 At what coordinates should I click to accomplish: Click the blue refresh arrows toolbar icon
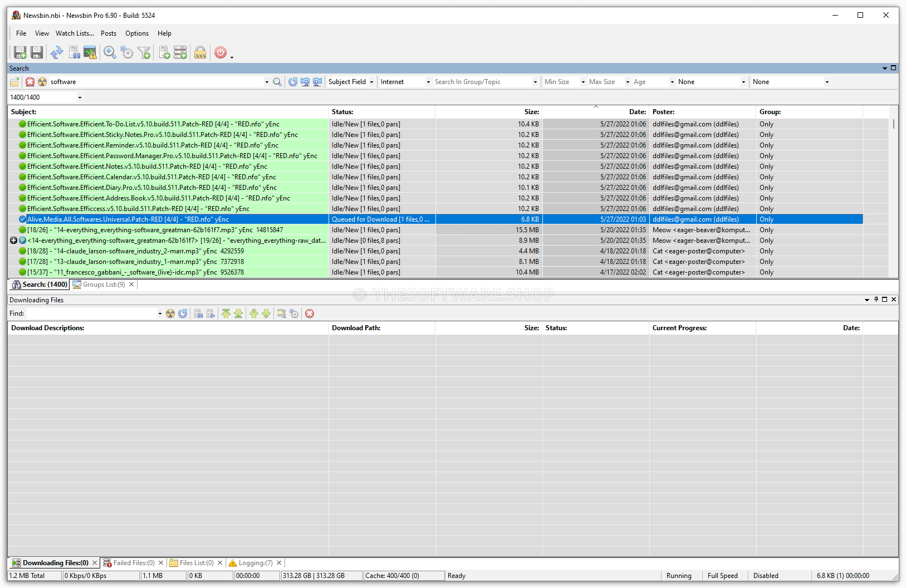click(x=56, y=53)
